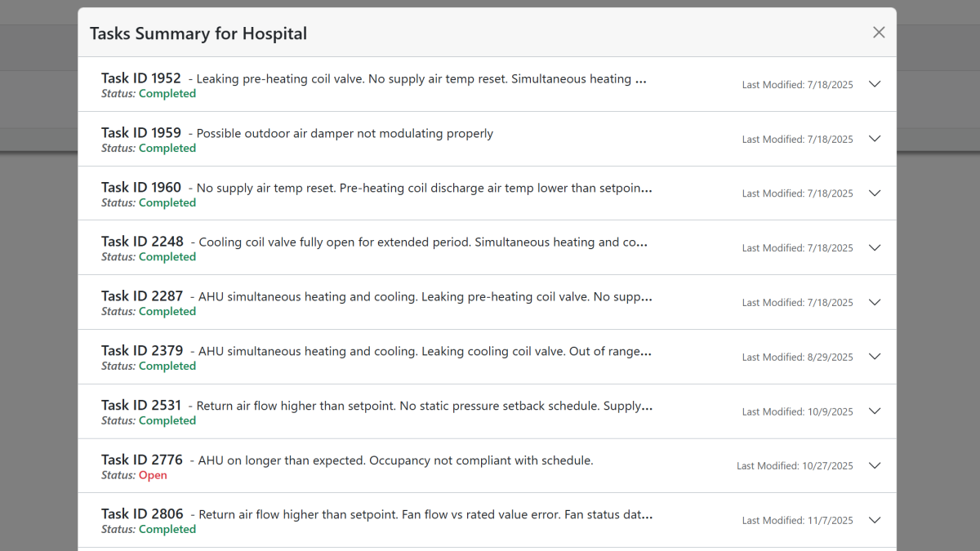Select the Task ID 1959 heading
Viewport: 980px width, 551px height.
pyautogui.click(x=141, y=133)
